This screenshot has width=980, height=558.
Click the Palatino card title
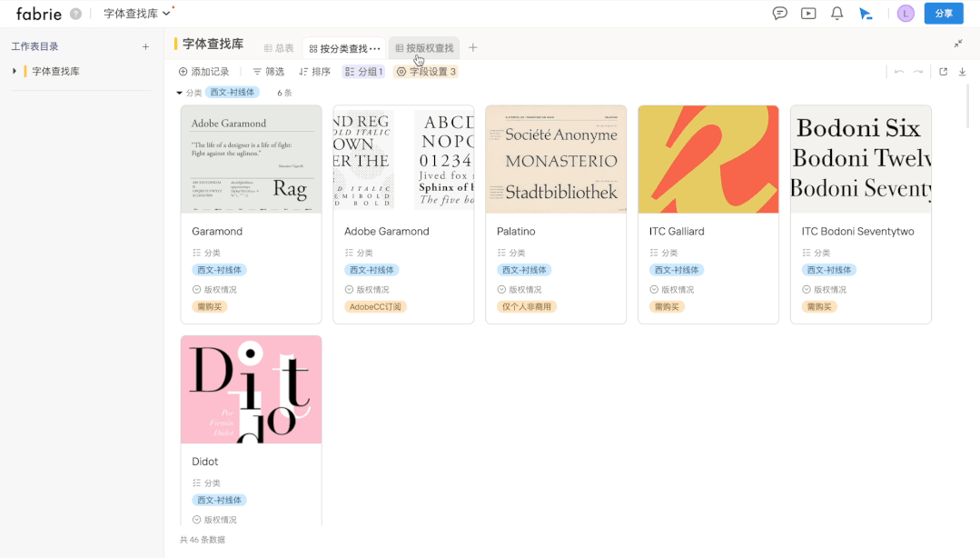coord(516,232)
